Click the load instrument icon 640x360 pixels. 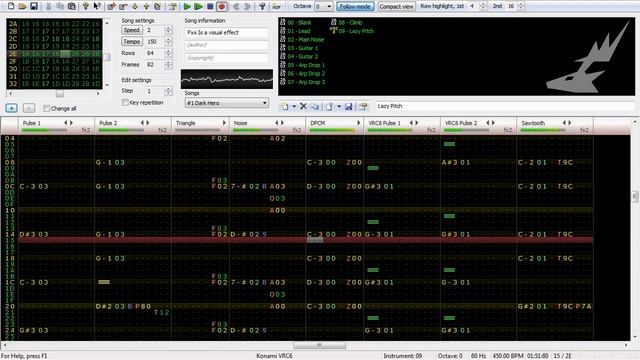tap(329, 107)
